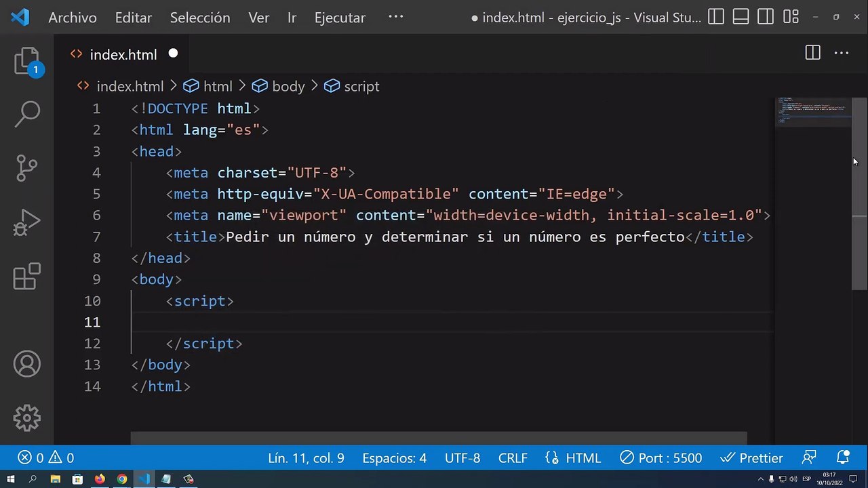
Task: Open Windows taskbar search
Action: (33, 479)
